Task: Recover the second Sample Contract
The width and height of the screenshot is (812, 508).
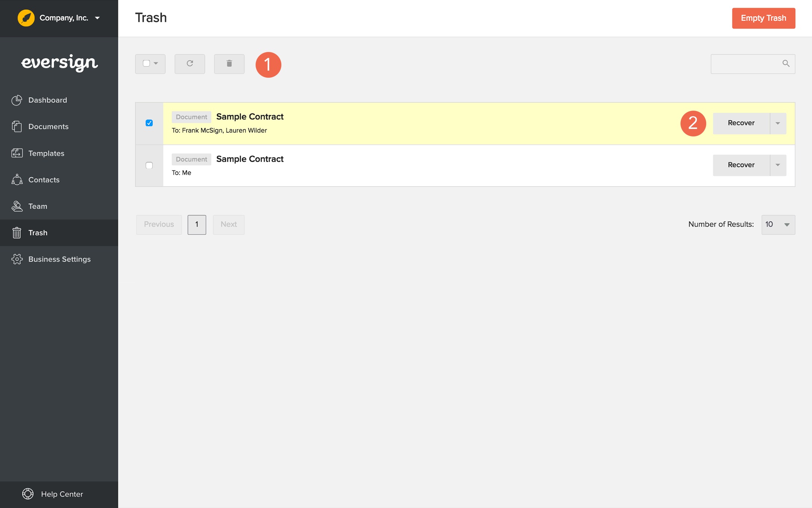Action: (741, 165)
